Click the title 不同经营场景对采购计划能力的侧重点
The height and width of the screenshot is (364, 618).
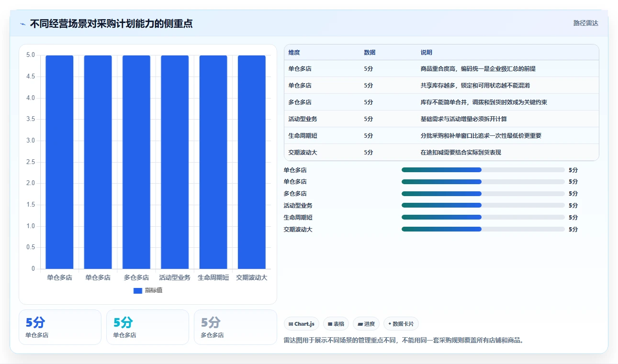coord(111,23)
